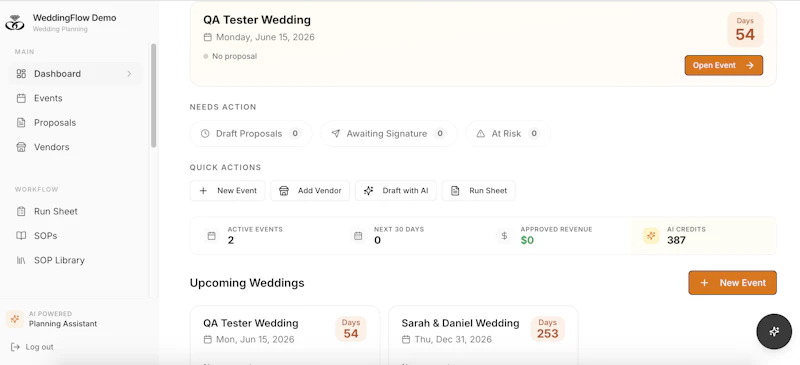The image size is (800, 365).
Task: Click the At Risk chip
Action: 508,134
